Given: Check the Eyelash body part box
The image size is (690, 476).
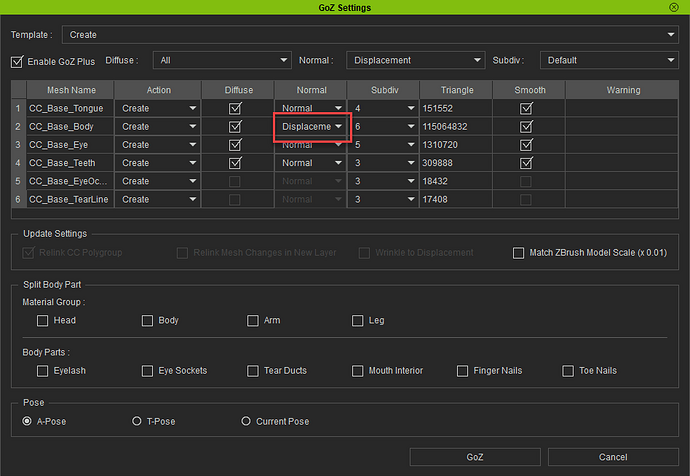Looking at the screenshot, I should click(42, 371).
